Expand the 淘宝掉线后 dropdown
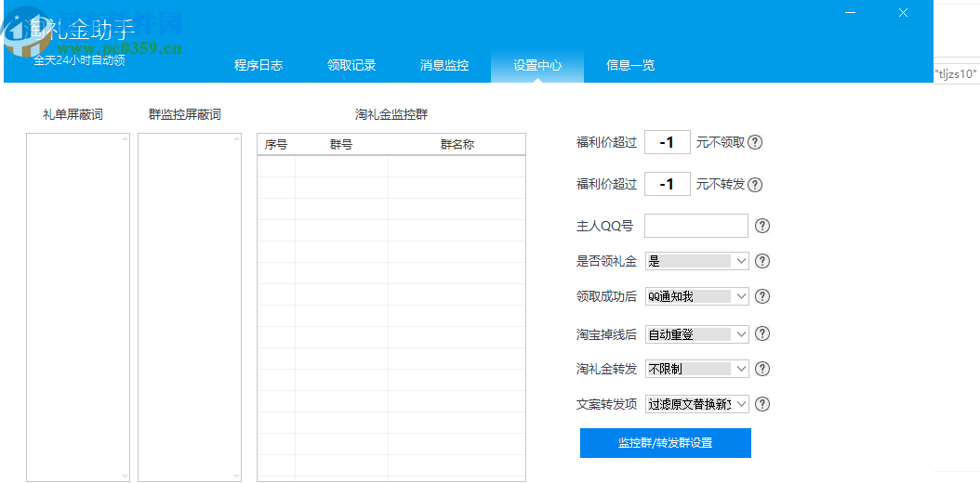Image resolution: width=980 pixels, height=483 pixels. point(741,334)
